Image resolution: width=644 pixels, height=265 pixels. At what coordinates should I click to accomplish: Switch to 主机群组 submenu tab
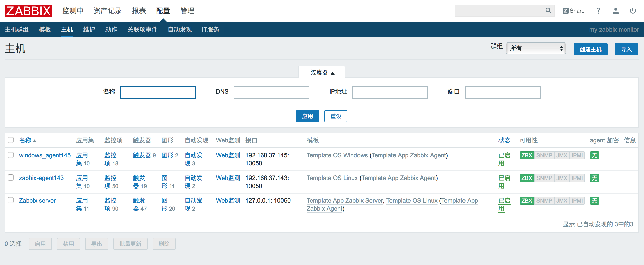tap(17, 30)
